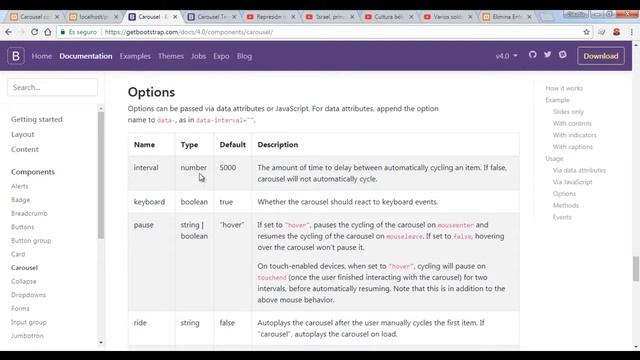Click the browser home icon
Screen dimensions: 640x360
pos(48,32)
